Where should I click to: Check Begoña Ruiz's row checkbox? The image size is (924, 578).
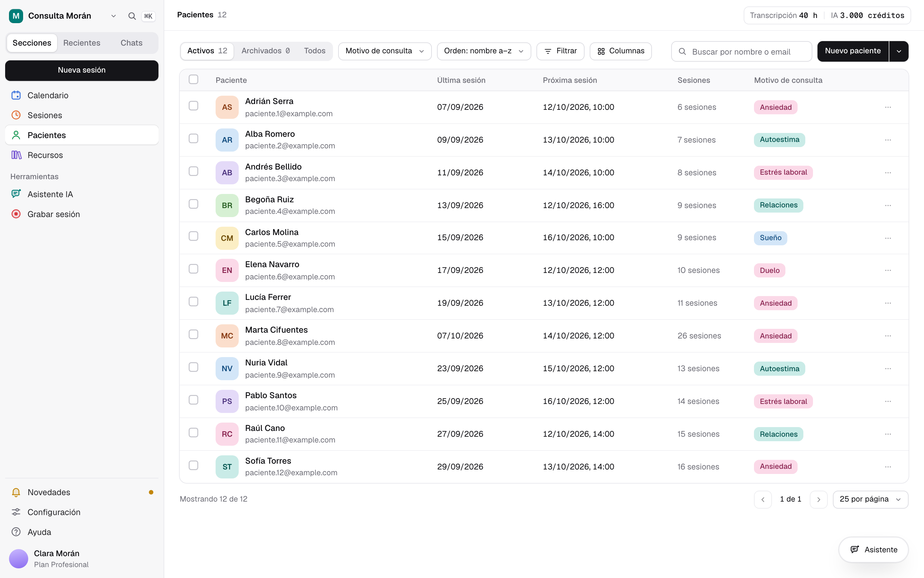pos(193,204)
